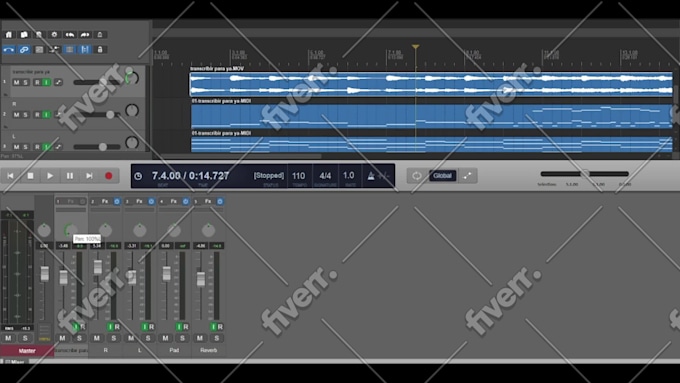Click the Pause transport button
The height and width of the screenshot is (383, 680).
coord(70,176)
